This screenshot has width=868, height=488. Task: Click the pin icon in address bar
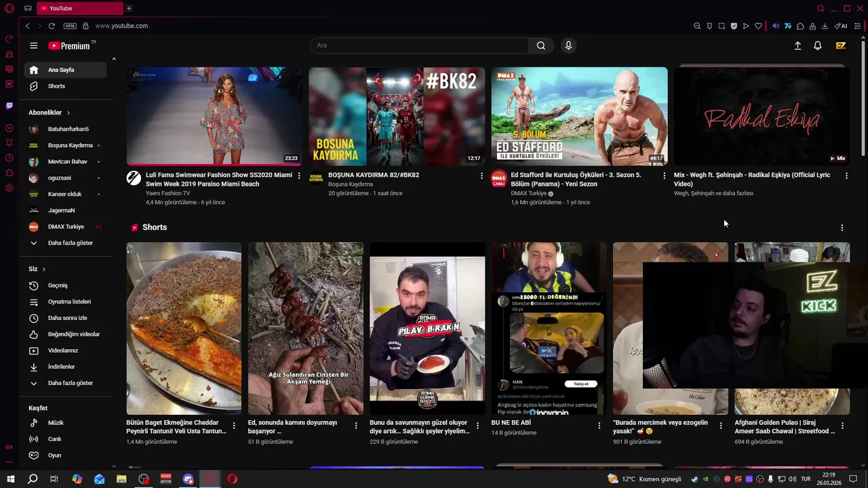709,26
